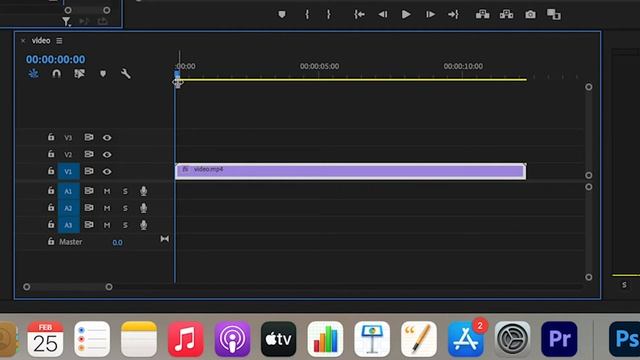The image size is (640, 360).
Task: Hide track V1 output
Action: click(107, 172)
